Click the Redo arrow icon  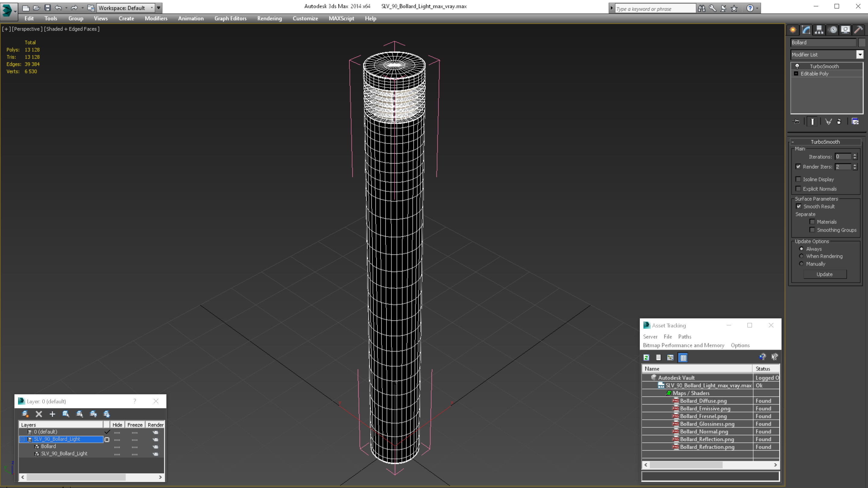pos(74,8)
